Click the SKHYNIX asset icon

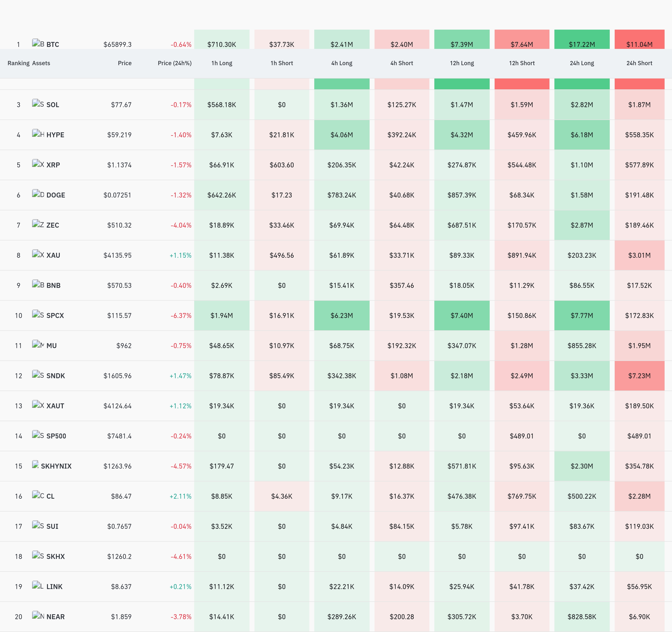pos(36,465)
